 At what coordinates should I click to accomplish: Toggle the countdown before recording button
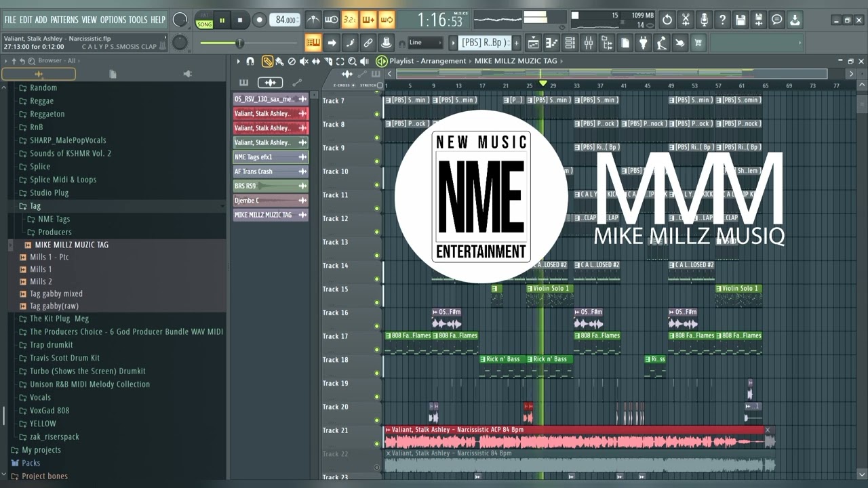pos(350,20)
